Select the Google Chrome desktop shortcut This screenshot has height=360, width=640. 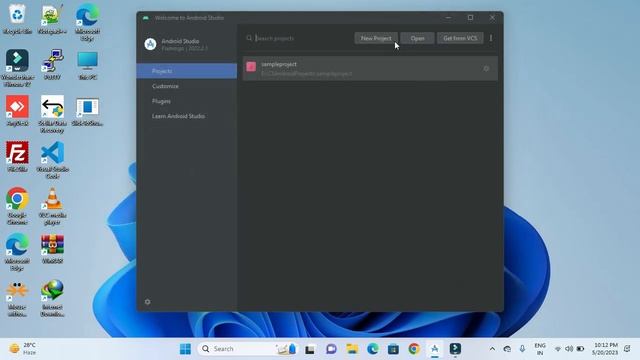[17, 206]
